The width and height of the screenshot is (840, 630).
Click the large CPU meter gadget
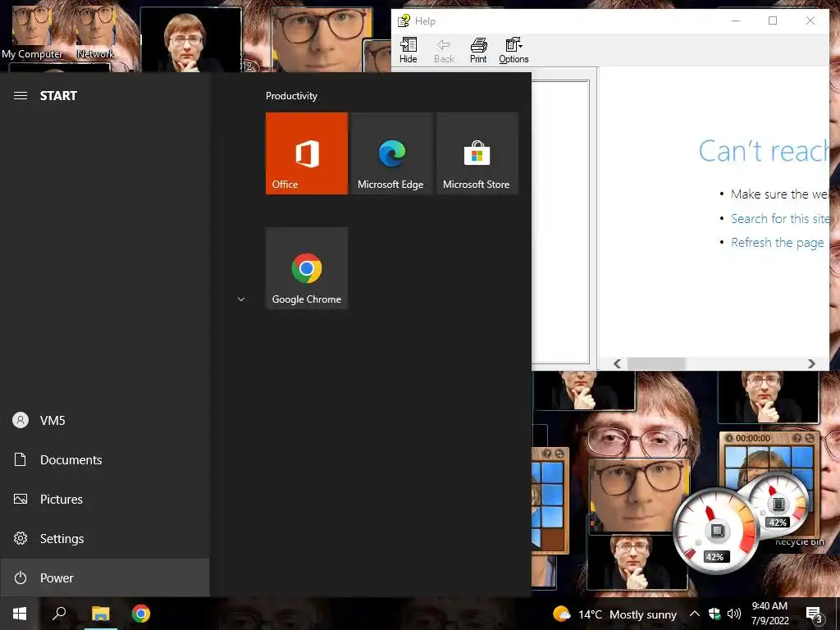pos(714,531)
